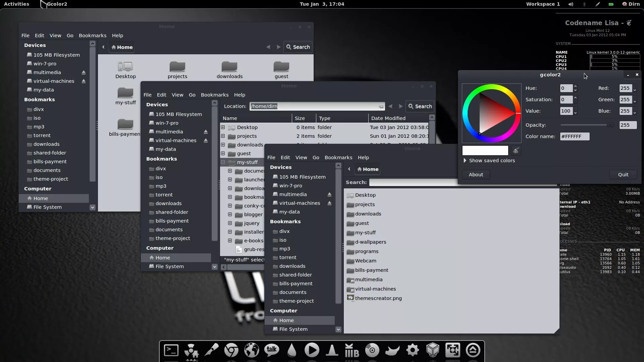The image size is (644, 362).
Task: Open VirtualBox cube icon in dock
Action: click(x=433, y=351)
